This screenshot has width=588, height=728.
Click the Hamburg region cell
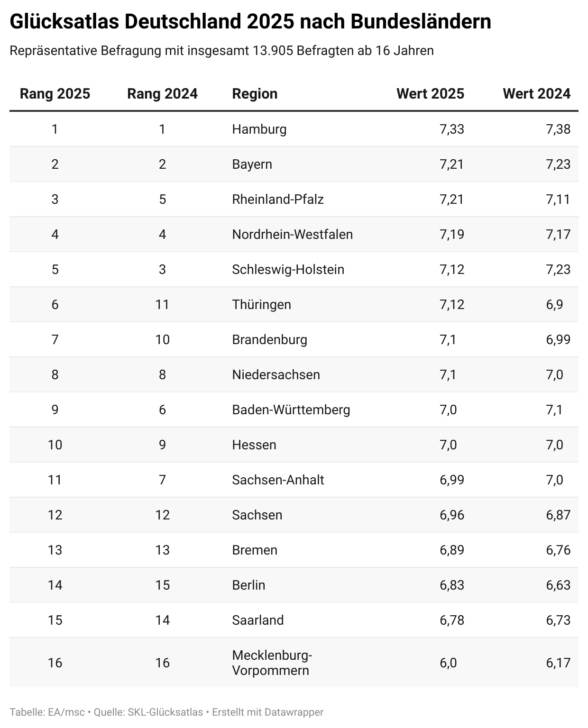[x=259, y=129]
